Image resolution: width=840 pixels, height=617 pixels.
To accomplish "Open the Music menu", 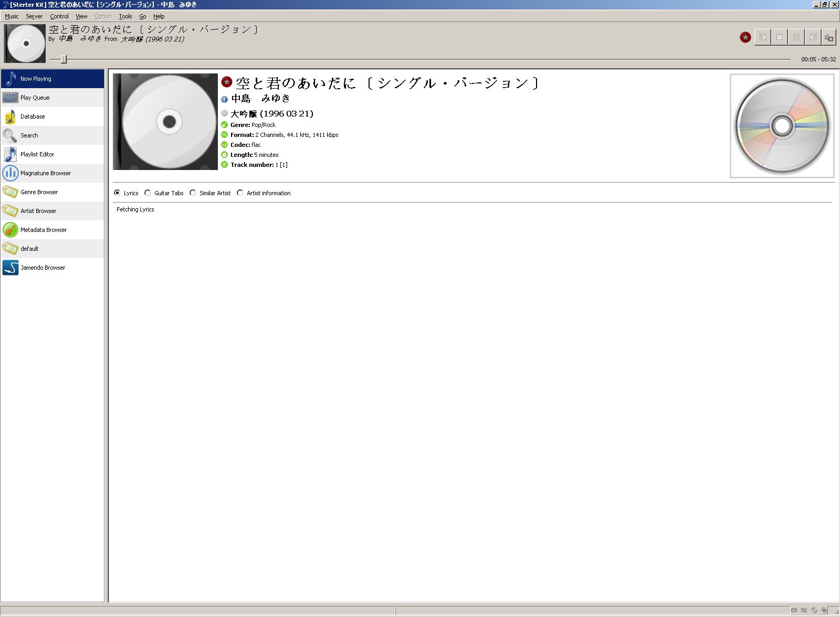I will 12,16.
